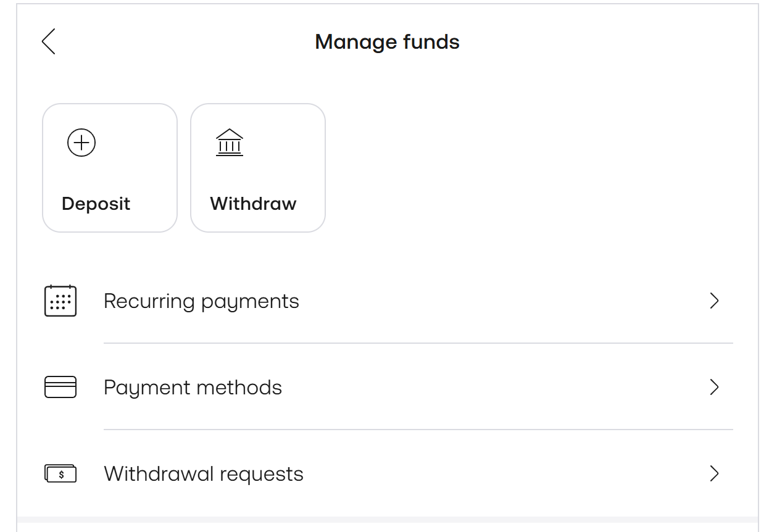Click the calendar icon beside Recurring payments
Screen dimensions: 777x532
pyautogui.click(x=60, y=301)
